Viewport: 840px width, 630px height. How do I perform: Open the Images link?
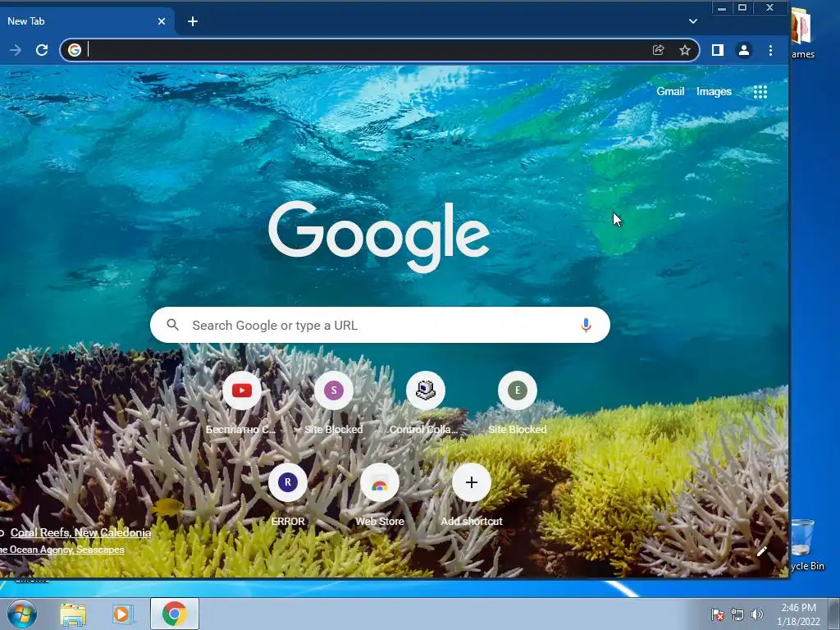(714, 92)
